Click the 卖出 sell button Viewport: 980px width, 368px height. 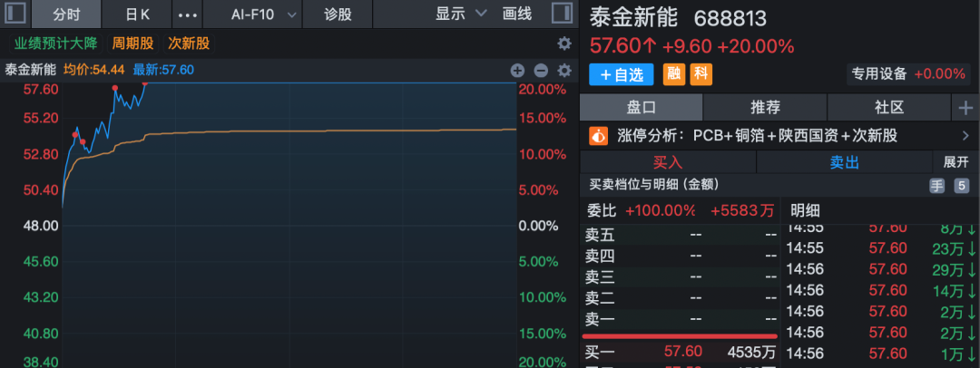845,162
